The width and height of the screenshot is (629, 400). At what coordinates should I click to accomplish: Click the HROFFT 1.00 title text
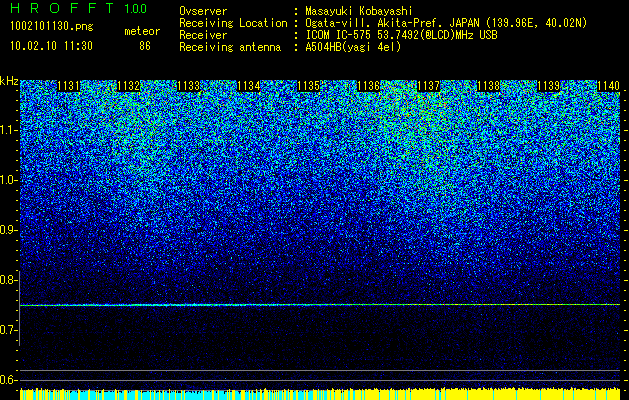(x=79, y=8)
